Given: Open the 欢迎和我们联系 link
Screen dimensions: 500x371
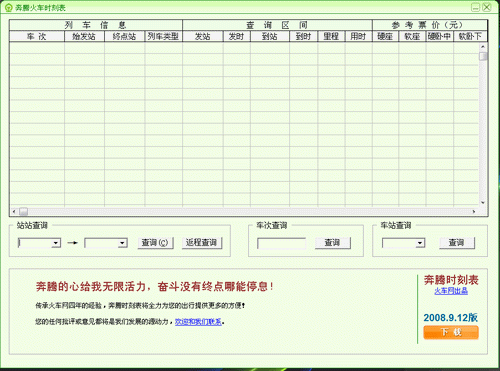Looking at the screenshot, I should [198, 322].
